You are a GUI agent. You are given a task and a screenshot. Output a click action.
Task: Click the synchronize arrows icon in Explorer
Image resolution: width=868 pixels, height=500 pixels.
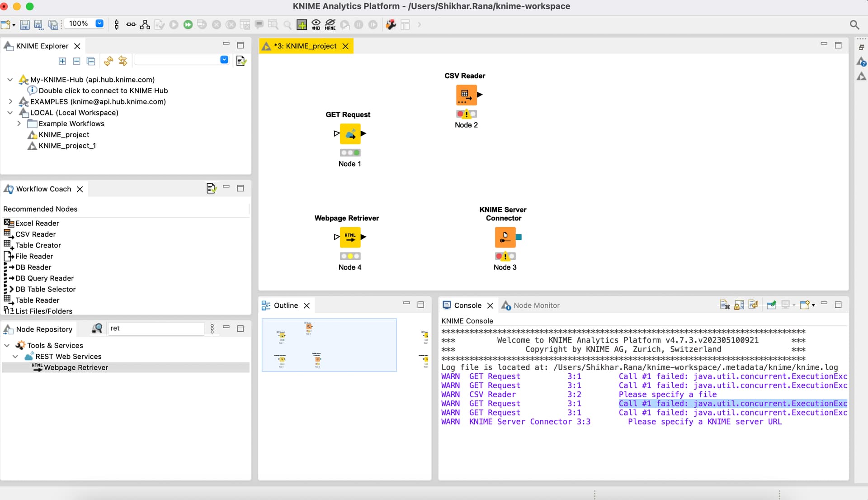pyautogui.click(x=123, y=61)
